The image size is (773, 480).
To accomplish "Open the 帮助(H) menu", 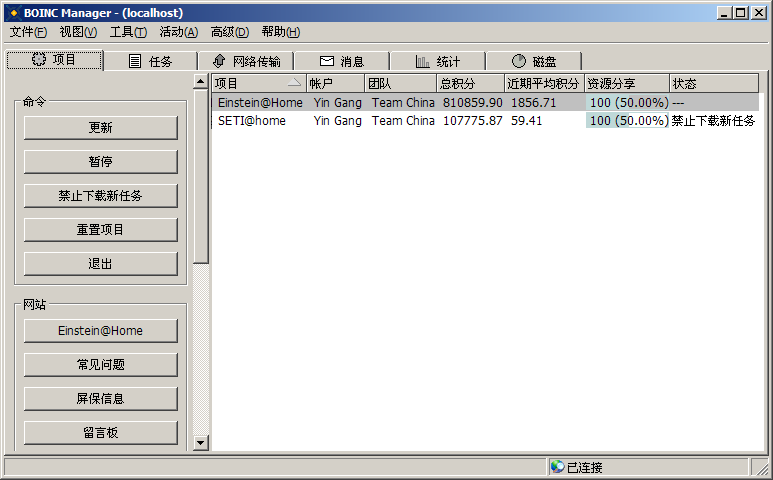I will click(x=281, y=32).
